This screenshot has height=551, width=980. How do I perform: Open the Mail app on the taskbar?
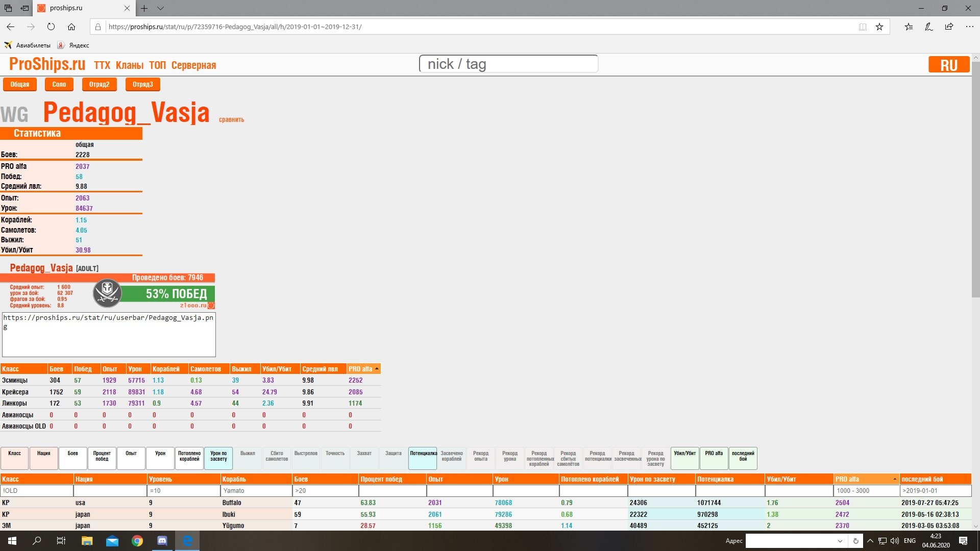[x=112, y=541]
